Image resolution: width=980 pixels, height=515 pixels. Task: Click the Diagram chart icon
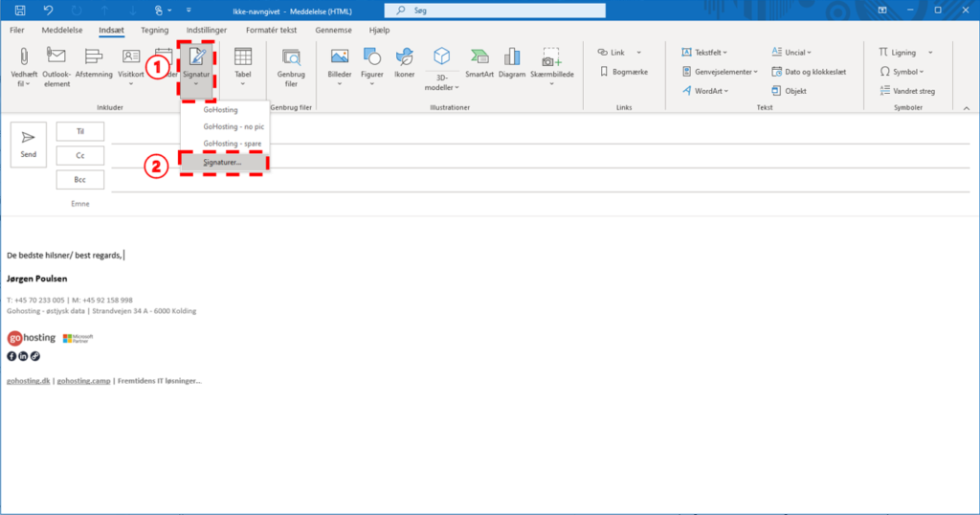512,57
